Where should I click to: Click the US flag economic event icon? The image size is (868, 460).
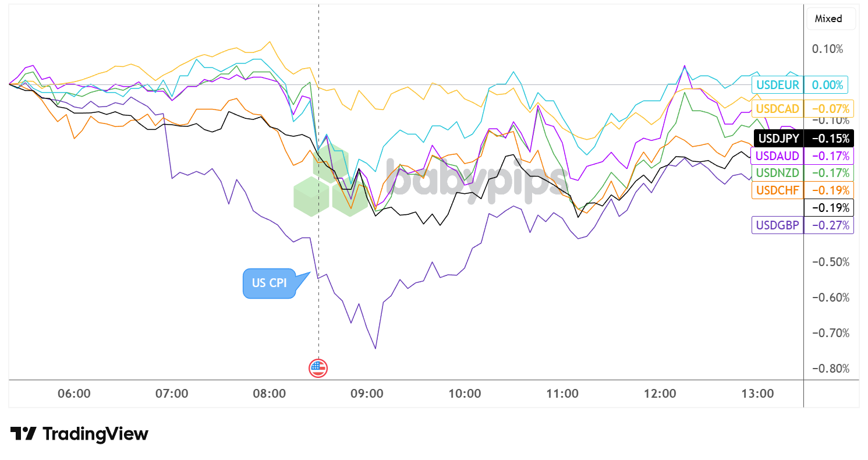[318, 367]
